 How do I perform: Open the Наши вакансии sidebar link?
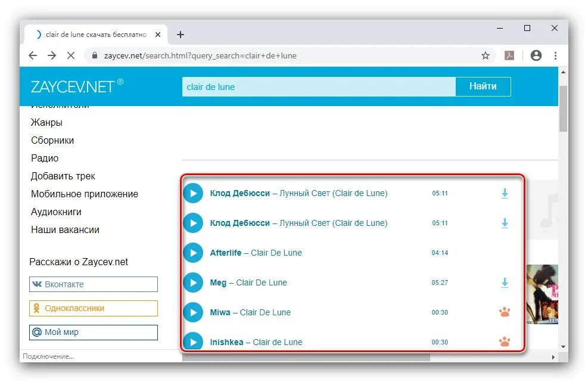click(x=66, y=229)
